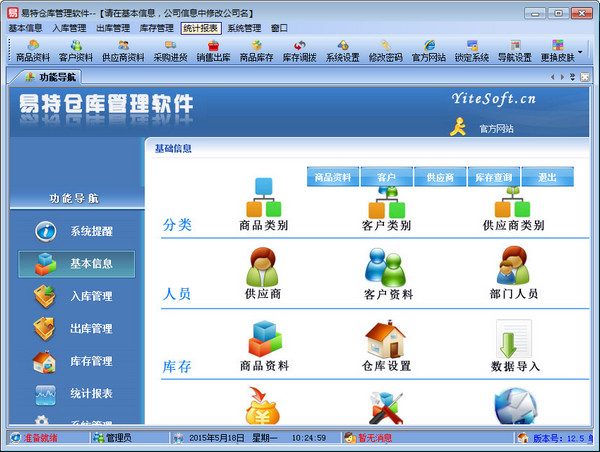The width and height of the screenshot is (600, 452).
Task: Click the 修改密码 toolbar icon
Action: 385,51
